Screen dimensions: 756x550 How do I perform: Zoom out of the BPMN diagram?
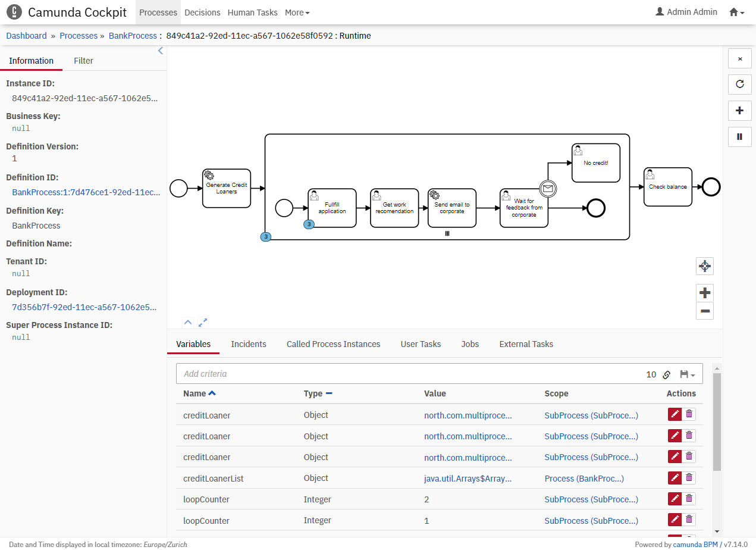click(x=704, y=311)
